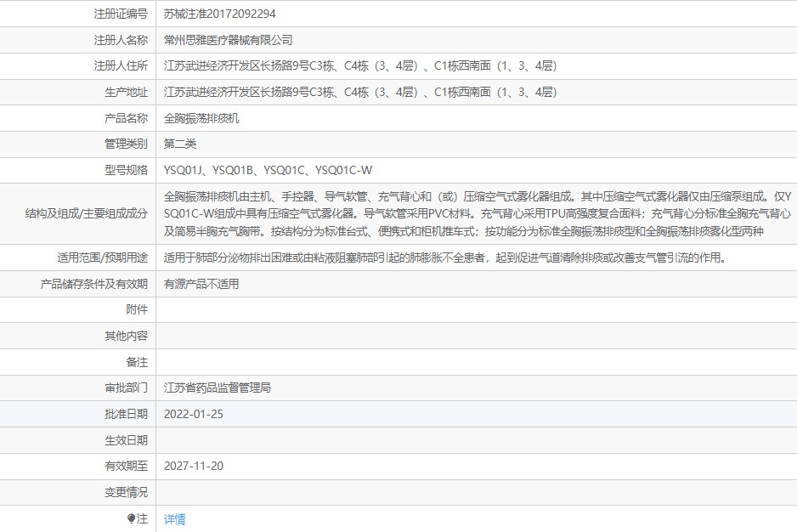Image resolution: width=797 pixels, height=532 pixels.
Task: Select product name 全胸振荡排痰机
Action: click(x=201, y=118)
